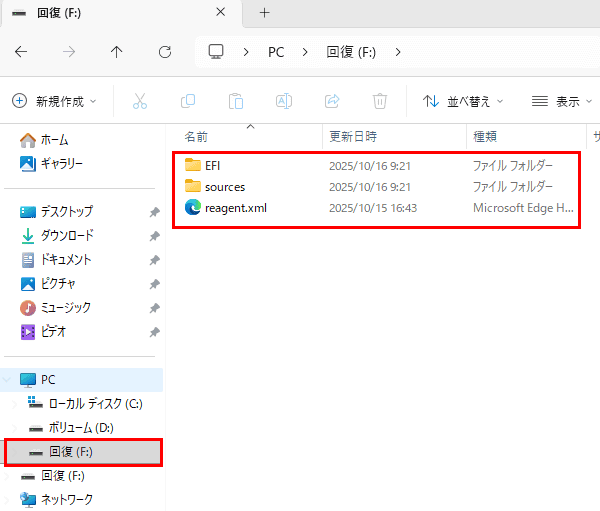Screen dimensions: 600x511
Task: Click the monitor icon in address bar
Action: click(216, 52)
